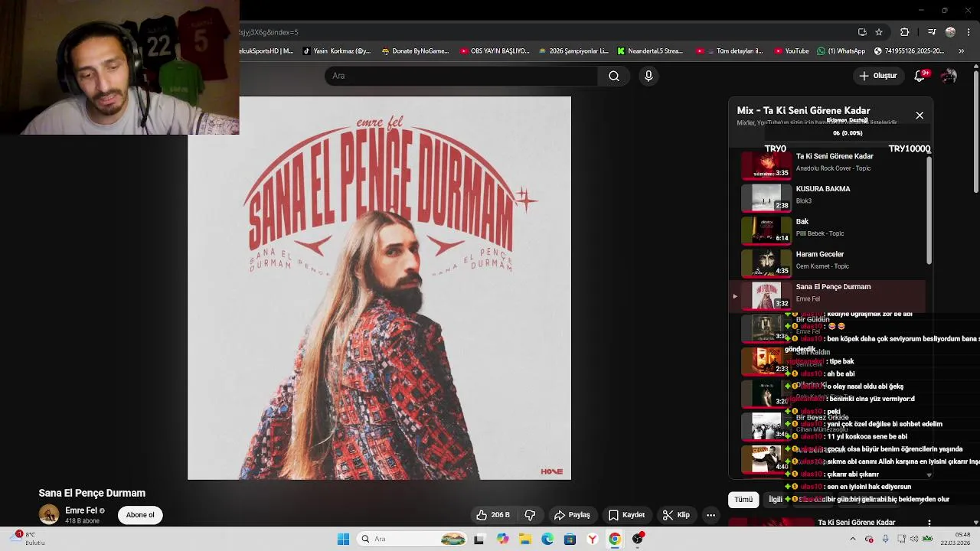Open OBS Studio from the taskbar
This screenshot has width=980, height=551.
(637, 539)
